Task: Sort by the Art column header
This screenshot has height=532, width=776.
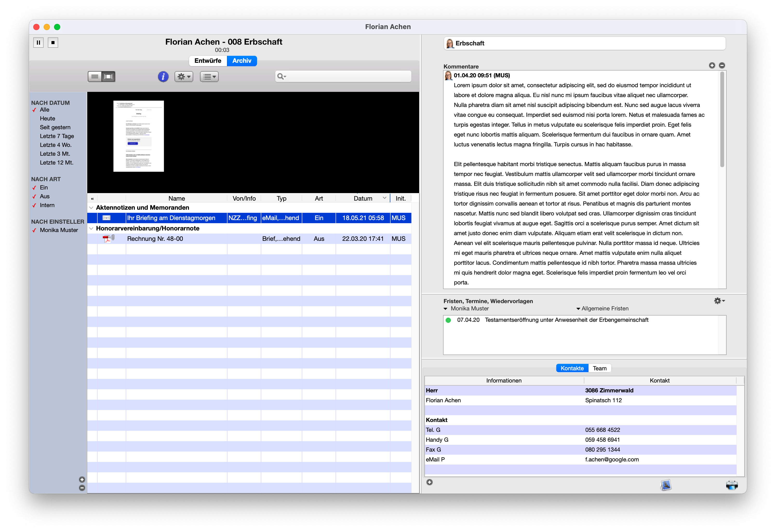Action: (x=319, y=199)
